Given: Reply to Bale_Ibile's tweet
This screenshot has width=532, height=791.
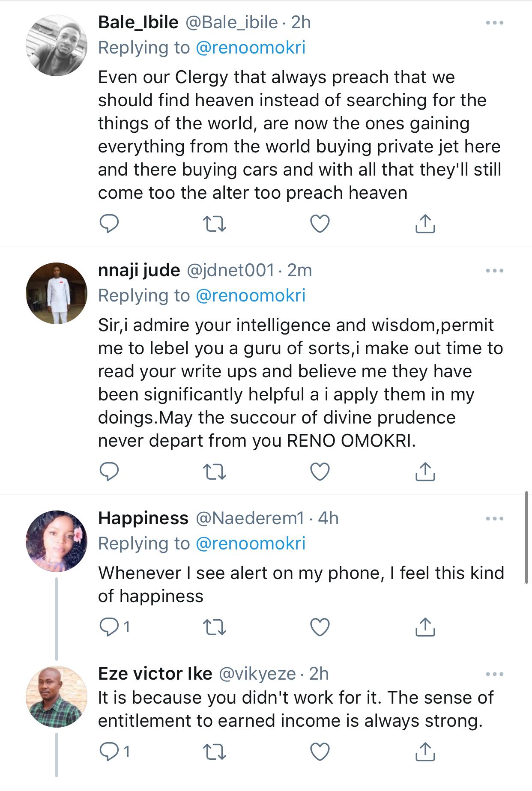Looking at the screenshot, I should pyautogui.click(x=109, y=224).
